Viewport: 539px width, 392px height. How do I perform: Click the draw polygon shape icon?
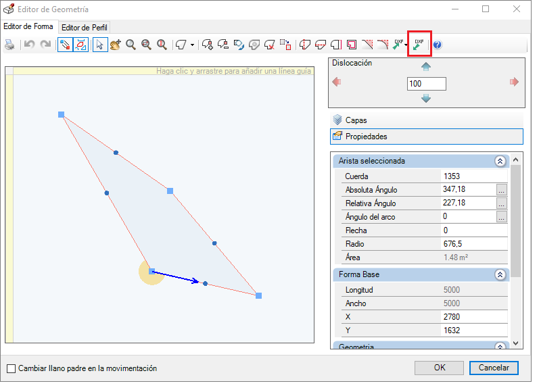pos(181,45)
